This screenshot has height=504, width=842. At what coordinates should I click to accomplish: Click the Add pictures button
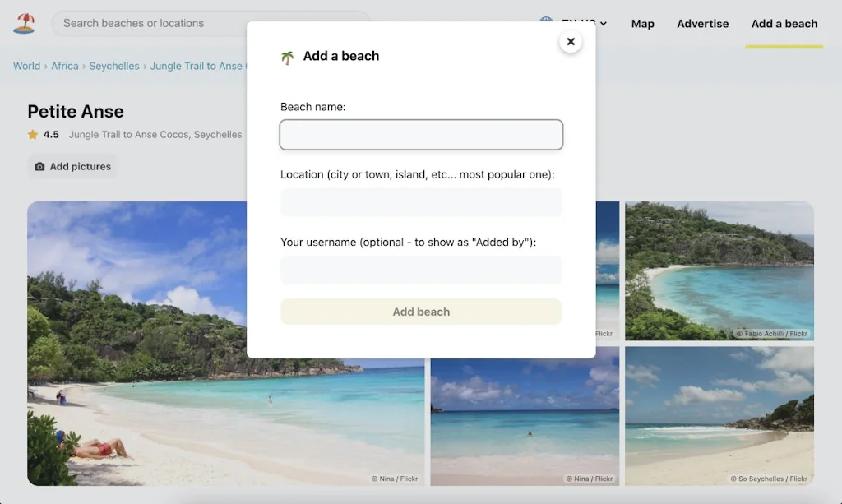[72, 166]
